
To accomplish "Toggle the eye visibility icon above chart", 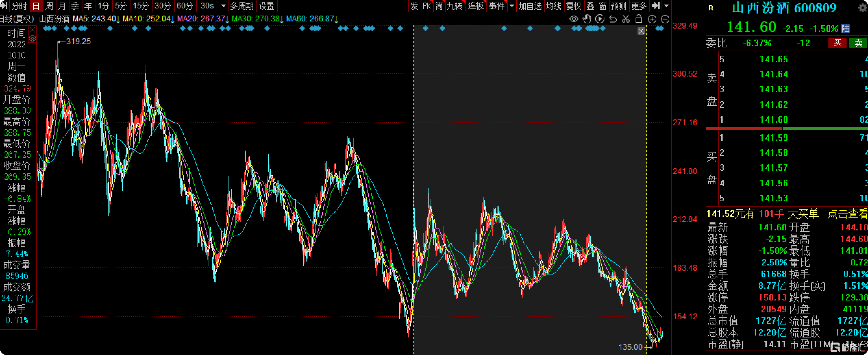I will pyautogui.click(x=574, y=19).
